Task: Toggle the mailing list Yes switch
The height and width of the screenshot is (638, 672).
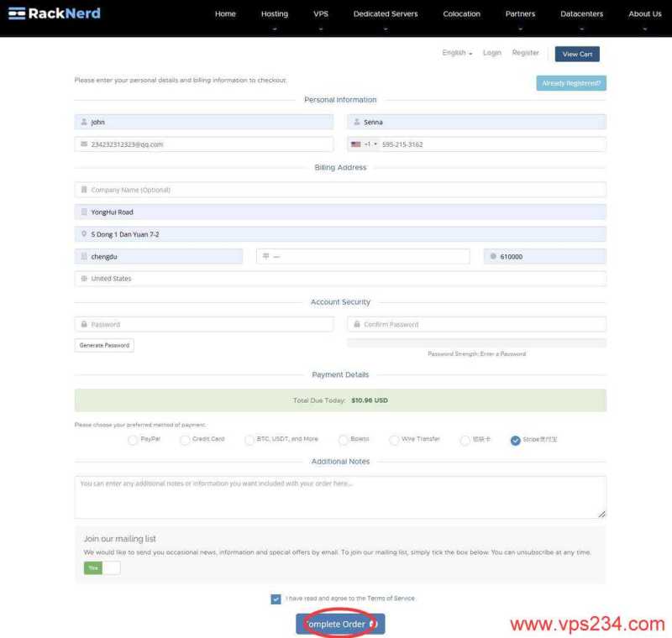Action: pos(102,568)
